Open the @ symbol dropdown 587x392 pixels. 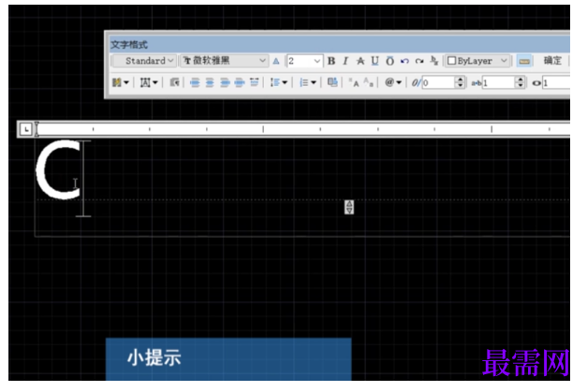point(393,82)
